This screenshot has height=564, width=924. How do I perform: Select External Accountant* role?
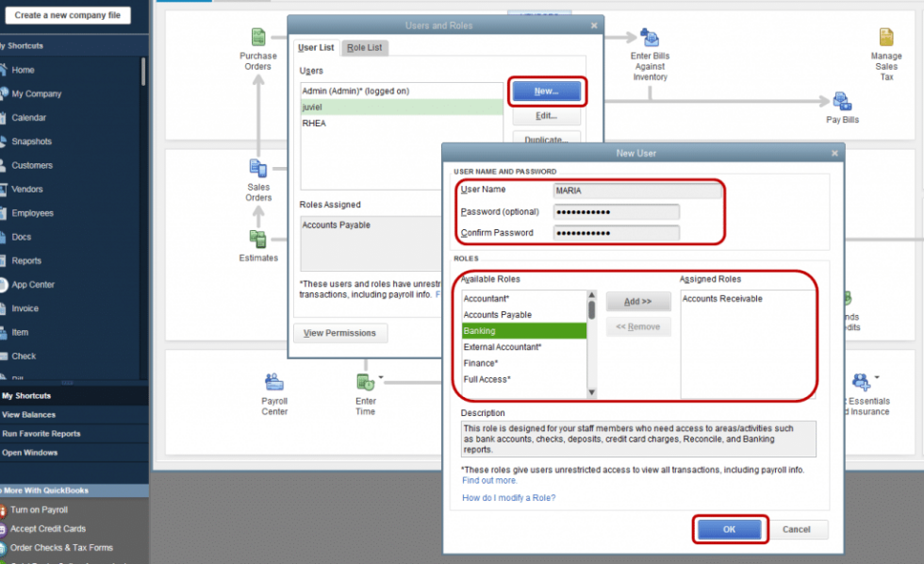tap(524, 347)
